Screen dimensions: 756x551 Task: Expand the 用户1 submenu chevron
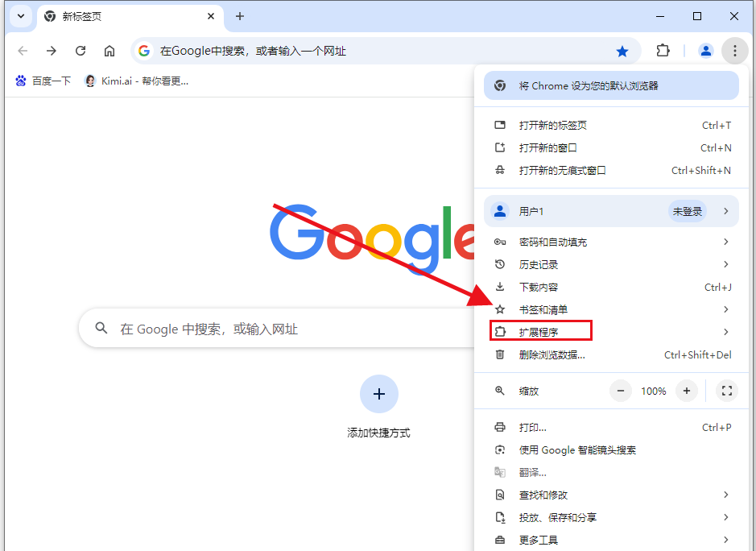(x=725, y=211)
